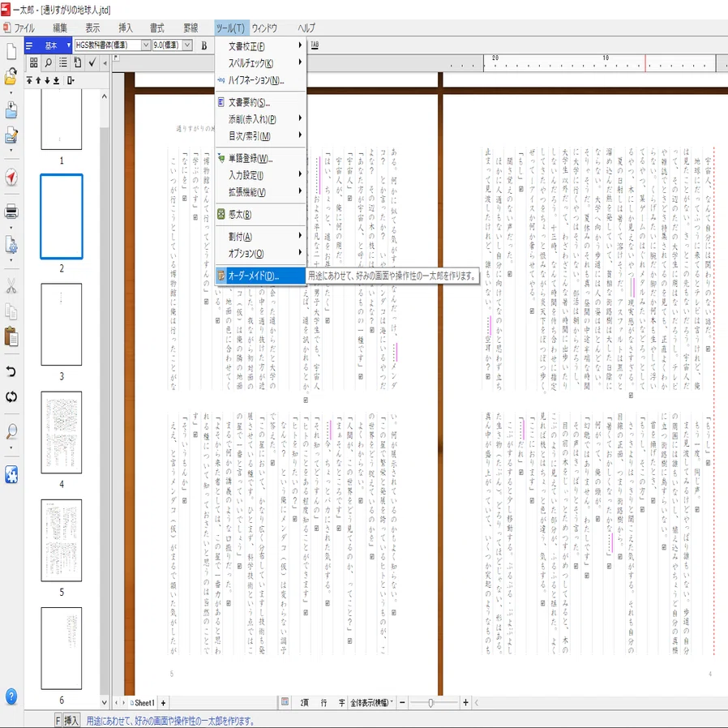This screenshot has width=728, height=728.
Task: Click the undo arrow icon
Action: (x=11, y=371)
